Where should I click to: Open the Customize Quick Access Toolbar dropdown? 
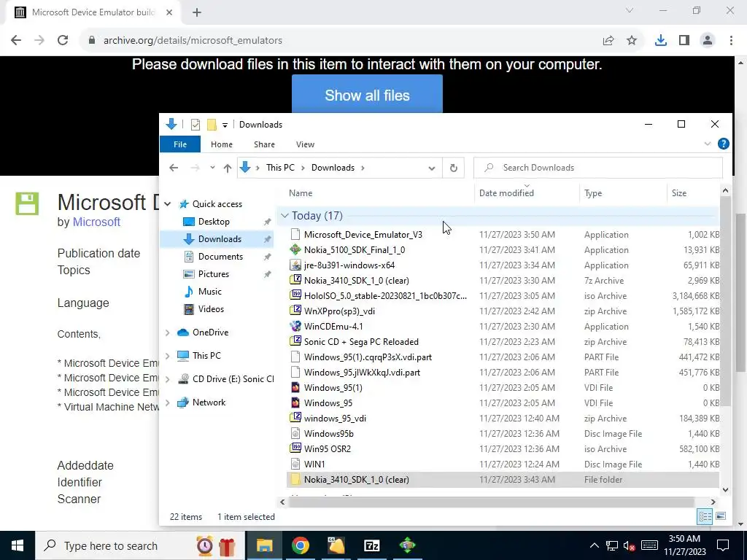pyautogui.click(x=225, y=125)
